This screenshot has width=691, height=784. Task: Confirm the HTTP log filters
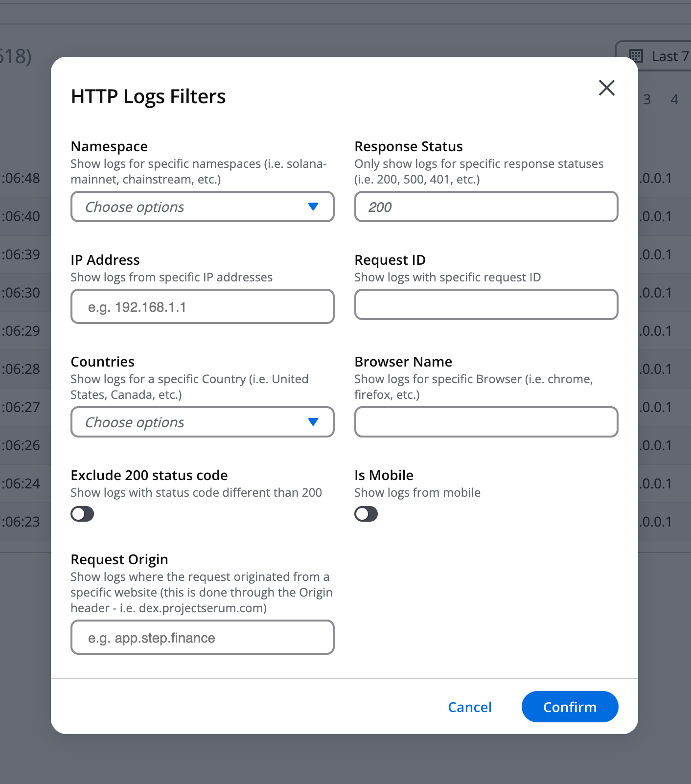(x=569, y=707)
